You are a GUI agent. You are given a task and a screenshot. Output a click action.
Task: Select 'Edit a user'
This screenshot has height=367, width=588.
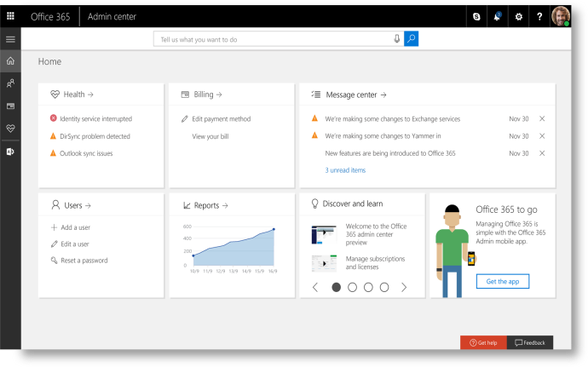[x=75, y=244]
